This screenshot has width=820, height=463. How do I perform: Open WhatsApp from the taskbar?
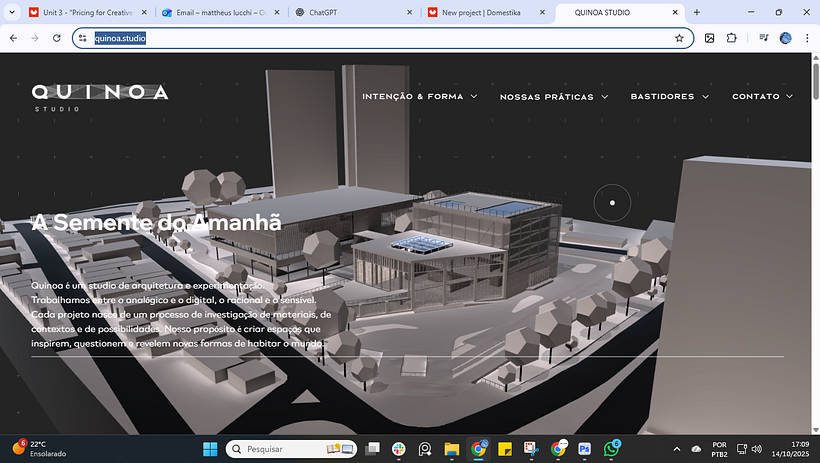pyautogui.click(x=611, y=449)
